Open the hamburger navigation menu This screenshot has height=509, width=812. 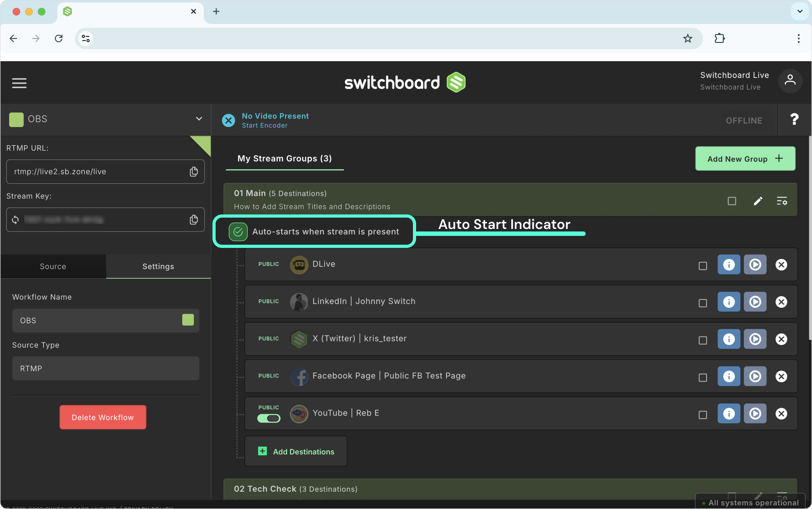[19, 83]
